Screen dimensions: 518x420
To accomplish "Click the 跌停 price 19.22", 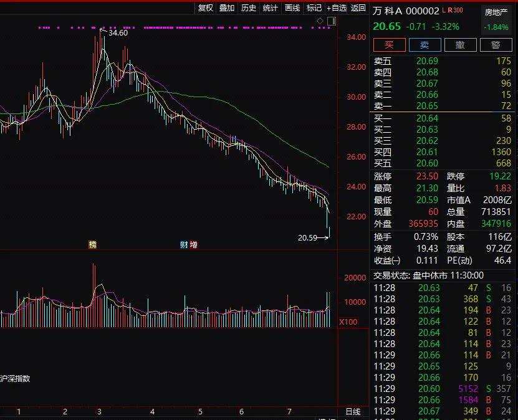I will (x=500, y=176).
